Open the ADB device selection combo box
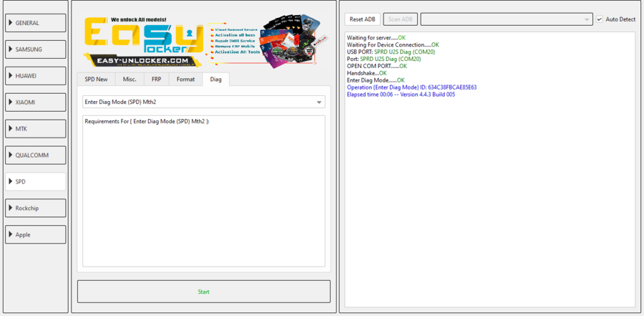644x316 pixels. 507,19
